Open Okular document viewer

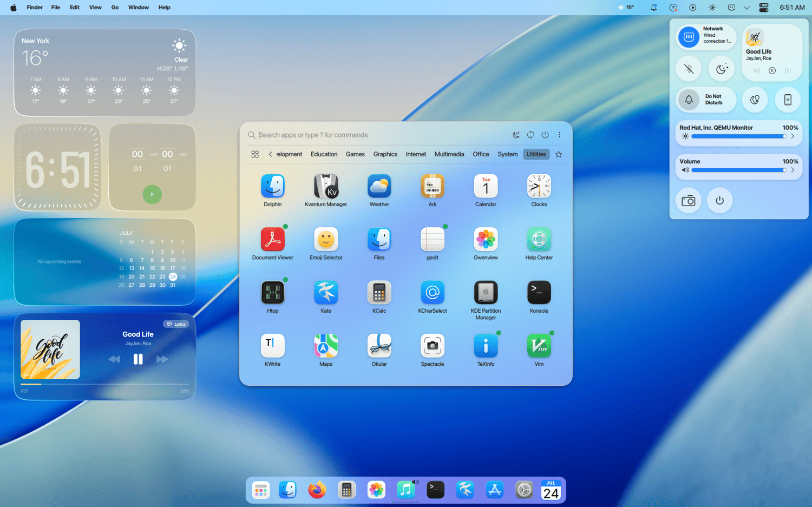379,346
